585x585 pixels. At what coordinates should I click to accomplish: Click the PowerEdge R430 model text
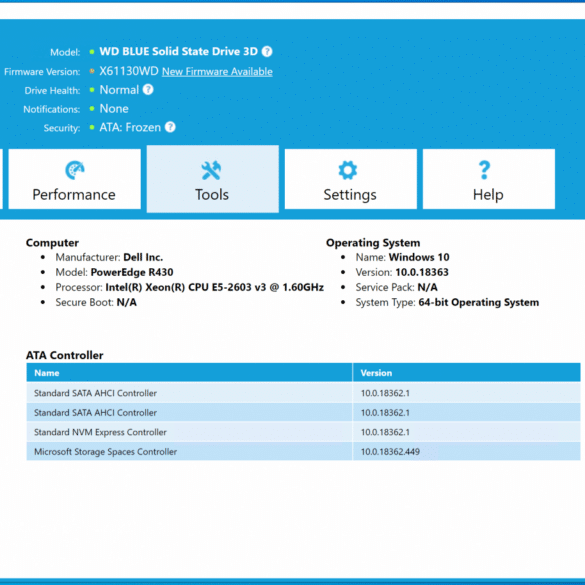[x=132, y=272]
